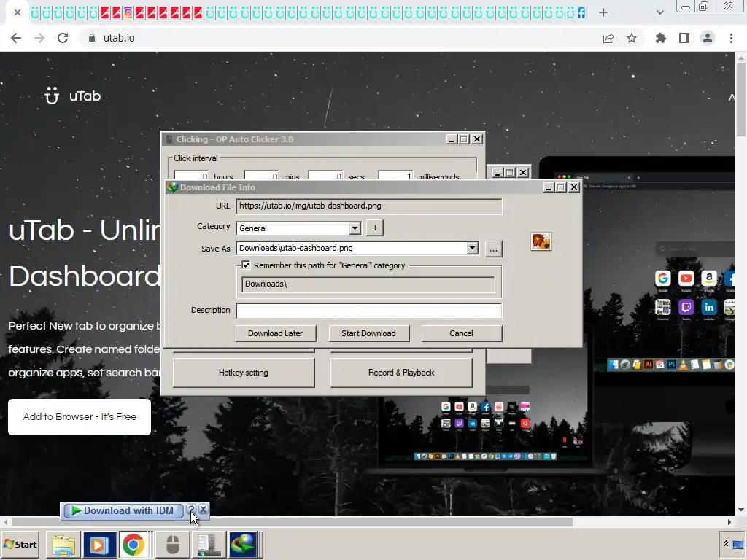Click the Start Download button
Viewport: 747px width, 560px height.
368,333
